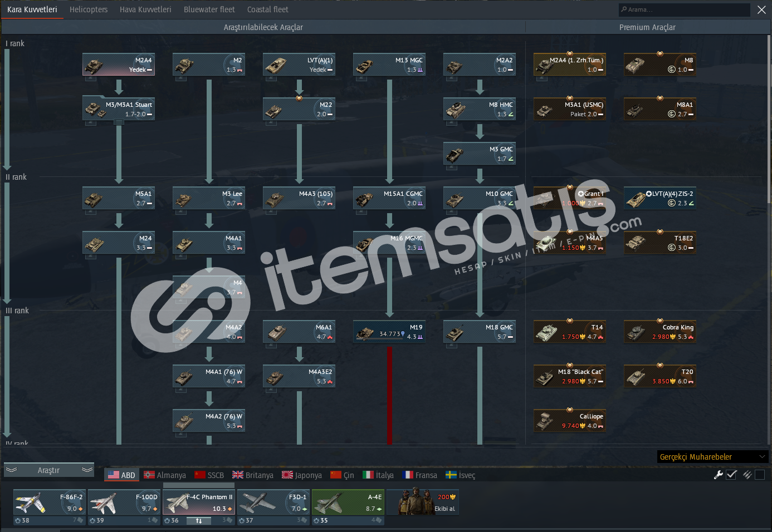Viewport: 772px width, 532px height.
Task: Select the premium M8A1 vehicle card
Action: [x=660, y=109]
